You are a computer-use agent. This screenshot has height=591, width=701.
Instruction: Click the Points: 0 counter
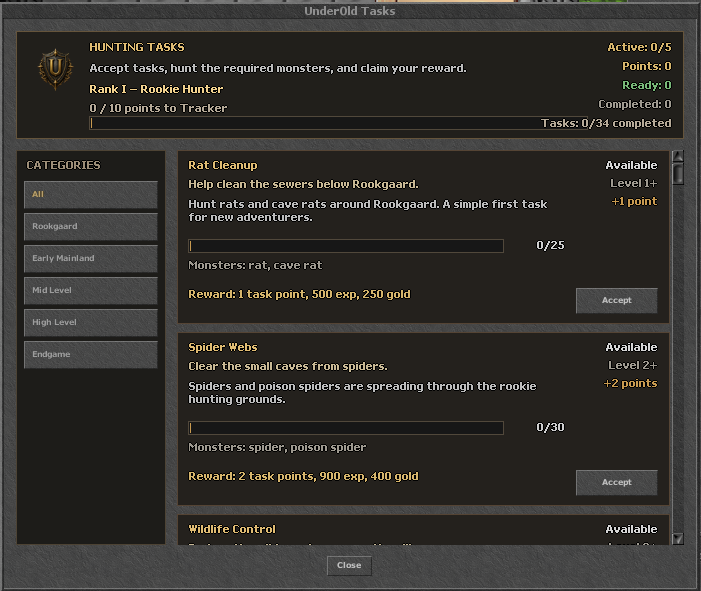click(647, 66)
